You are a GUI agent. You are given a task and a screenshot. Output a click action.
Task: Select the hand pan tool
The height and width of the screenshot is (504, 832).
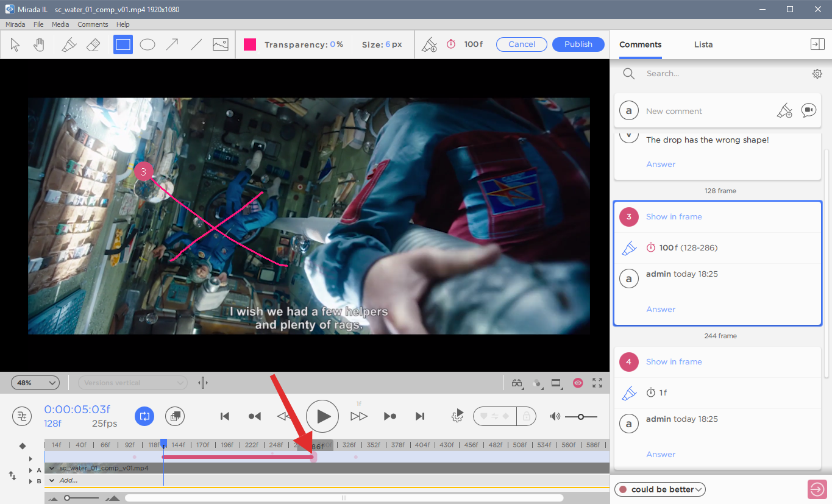tap(39, 44)
